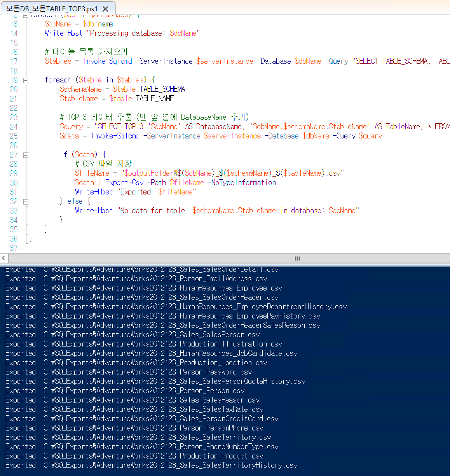The image size is (450, 476).
Task: Click console line ending Person_PhoneNumberType.csv
Action: click(142, 446)
